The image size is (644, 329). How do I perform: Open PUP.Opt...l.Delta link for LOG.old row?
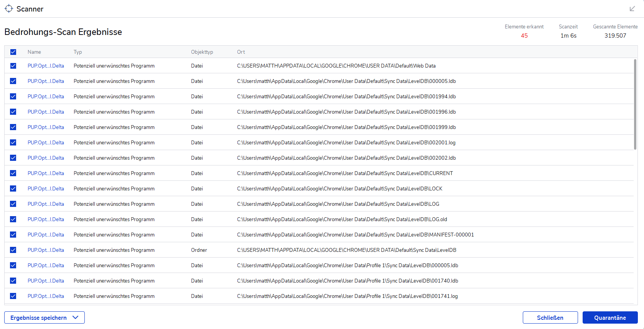point(46,219)
